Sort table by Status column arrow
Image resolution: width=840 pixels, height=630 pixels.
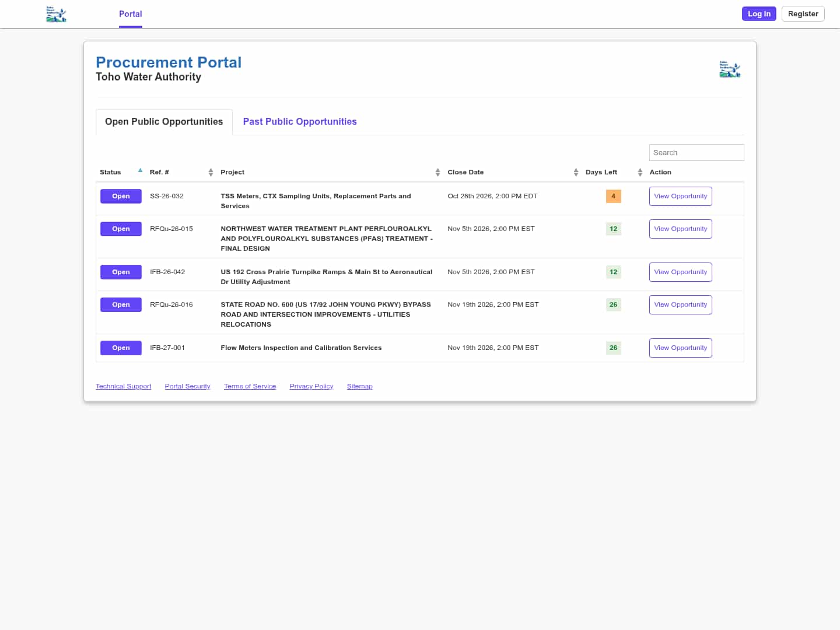tap(140, 171)
